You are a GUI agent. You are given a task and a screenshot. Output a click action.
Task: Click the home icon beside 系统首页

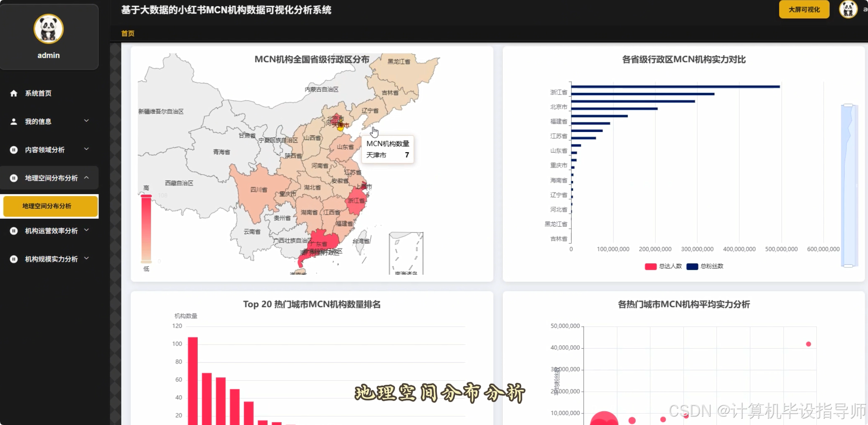(x=14, y=93)
